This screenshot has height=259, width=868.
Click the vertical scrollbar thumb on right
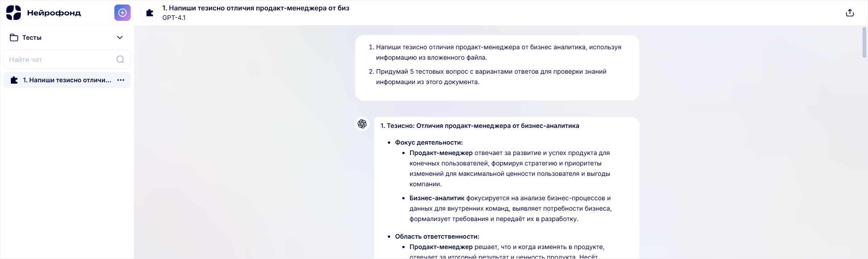pyautogui.click(x=864, y=43)
